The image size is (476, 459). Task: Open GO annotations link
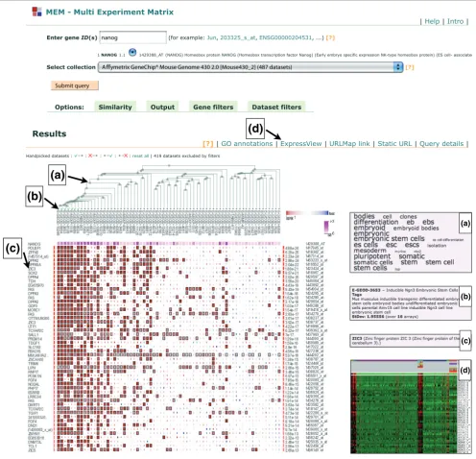tap(247, 144)
